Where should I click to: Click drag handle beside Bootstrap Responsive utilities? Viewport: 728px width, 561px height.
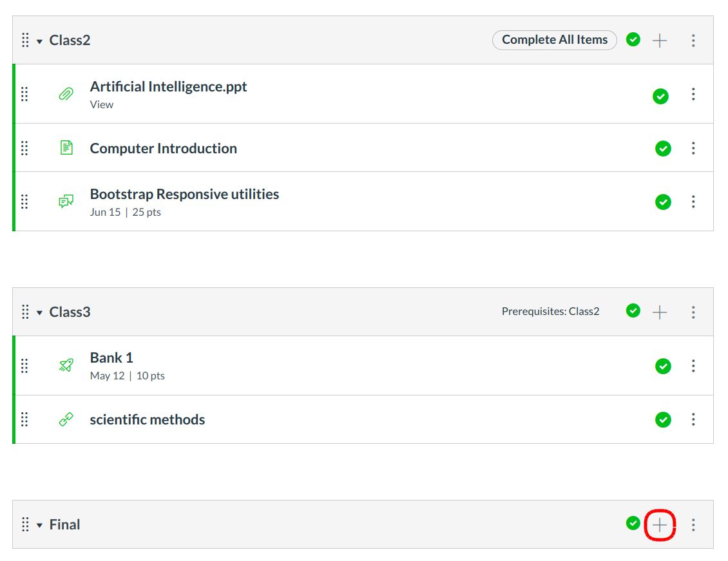click(x=24, y=202)
